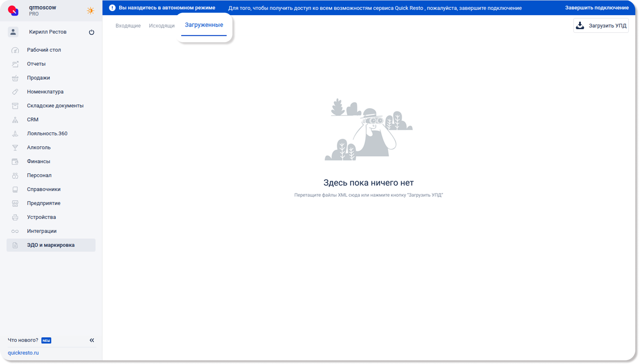Image resolution: width=639 pixels, height=364 pixels.
Task: Expand the Справочники sidebar section
Action: (x=43, y=189)
